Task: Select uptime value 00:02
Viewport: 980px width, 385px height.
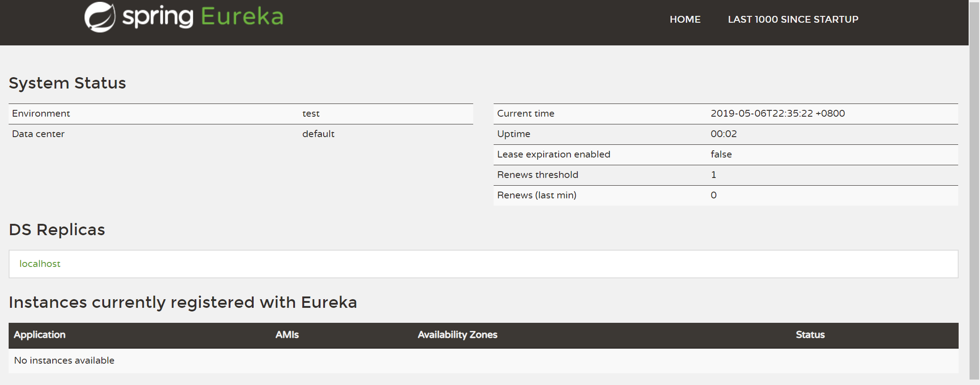Action: pos(724,134)
